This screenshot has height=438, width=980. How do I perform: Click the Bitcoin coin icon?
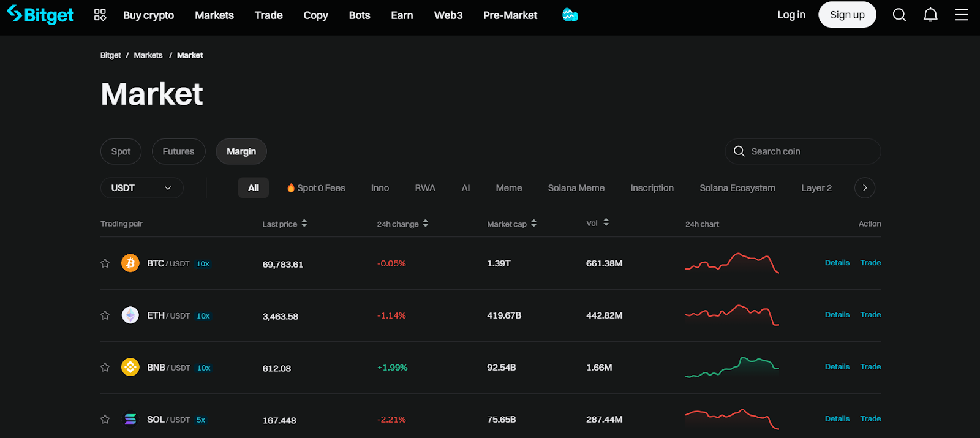130,263
